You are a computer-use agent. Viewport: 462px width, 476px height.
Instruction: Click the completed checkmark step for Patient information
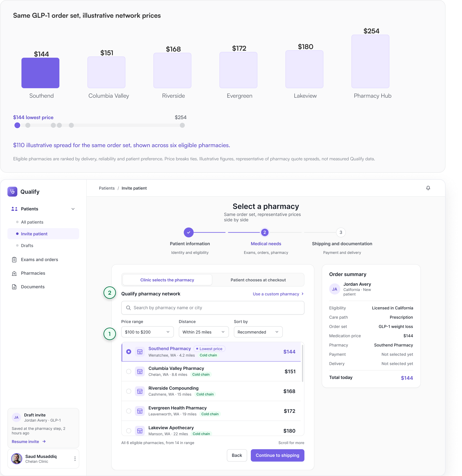189,232
